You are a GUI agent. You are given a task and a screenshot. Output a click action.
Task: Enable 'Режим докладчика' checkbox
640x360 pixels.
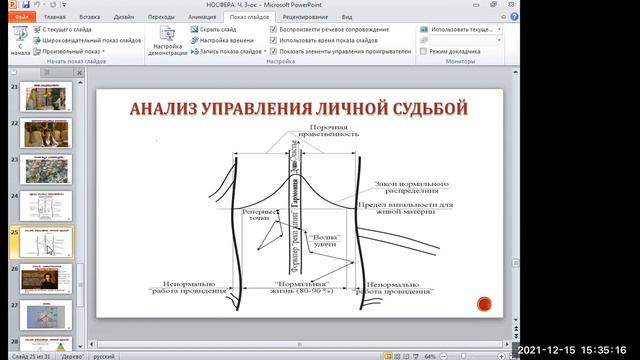point(423,51)
